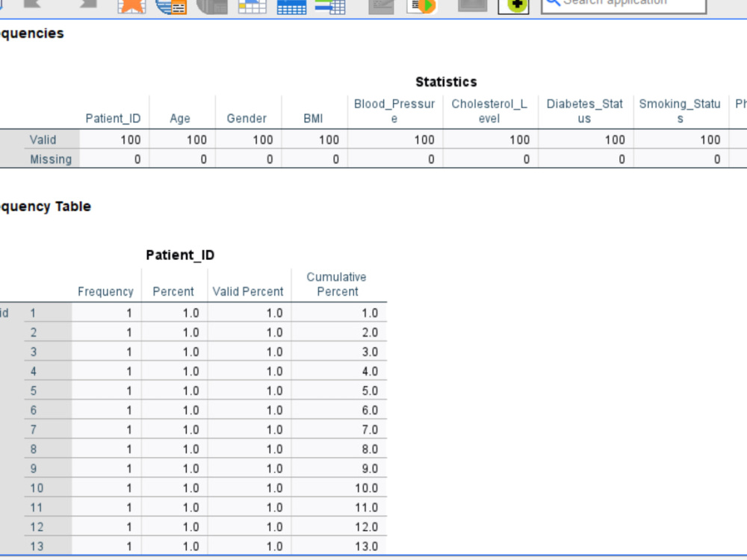747x560 pixels.
Task: Click the green plus icon in toolbar
Action: pyautogui.click(x=514, y=6)
